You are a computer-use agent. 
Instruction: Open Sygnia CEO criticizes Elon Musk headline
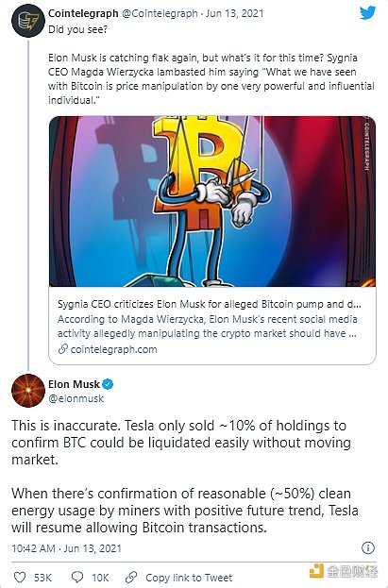point(210,304)
